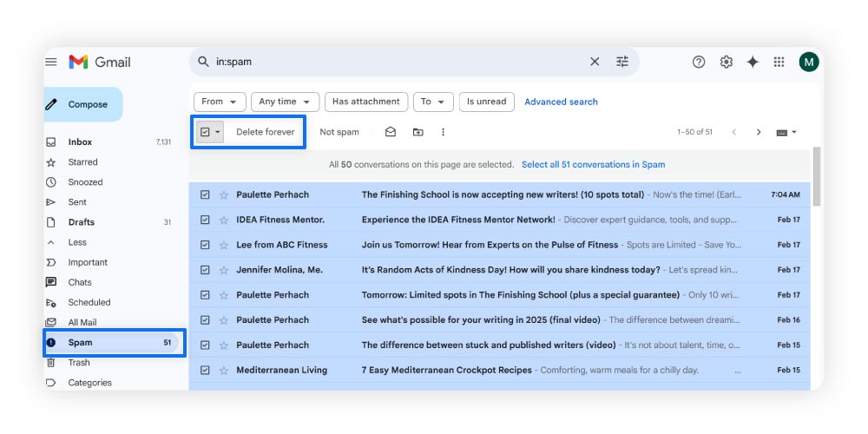The width and height of the screenshot is (868, 434).
Task: Open the Important label
Action: (88, 262)
